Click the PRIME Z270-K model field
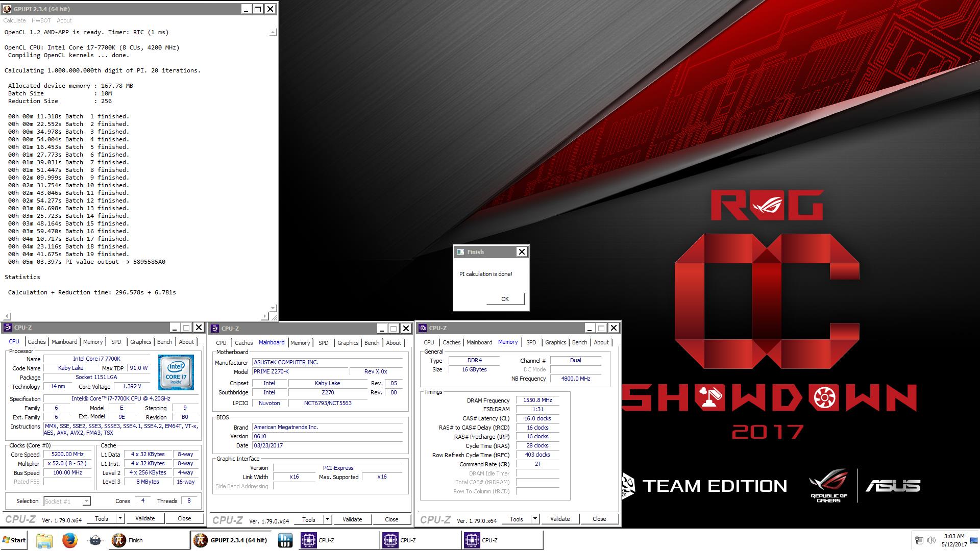980x551 pixels. click(x=300, y=371)
